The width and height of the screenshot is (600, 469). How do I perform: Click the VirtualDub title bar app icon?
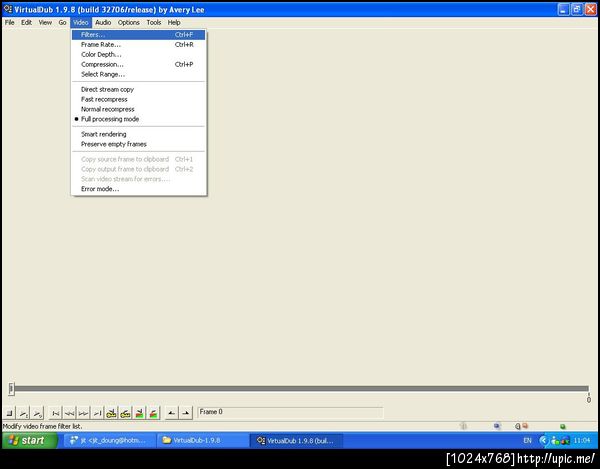click(x=8, y=9)
